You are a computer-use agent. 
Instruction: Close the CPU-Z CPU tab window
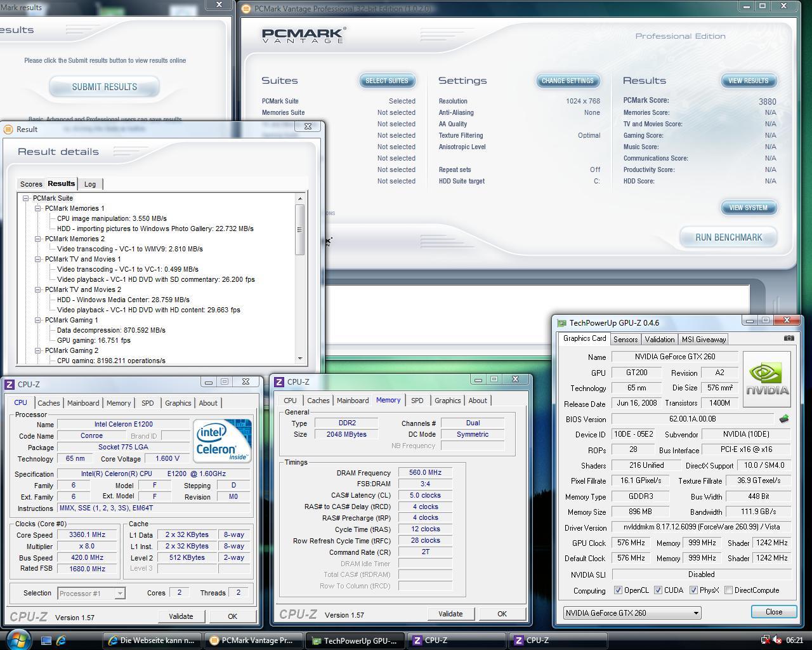click(246, 381)
